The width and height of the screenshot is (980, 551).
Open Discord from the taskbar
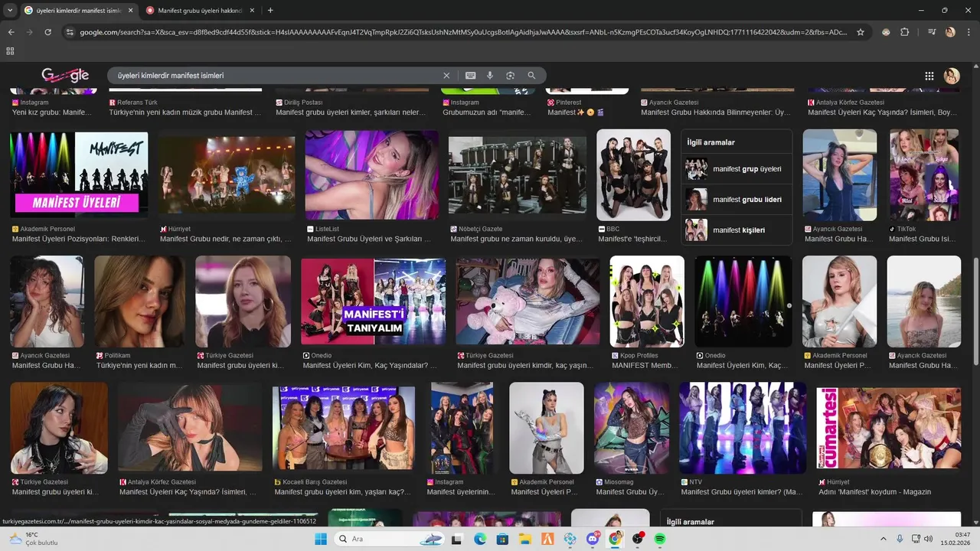click(x=593, y=539)
